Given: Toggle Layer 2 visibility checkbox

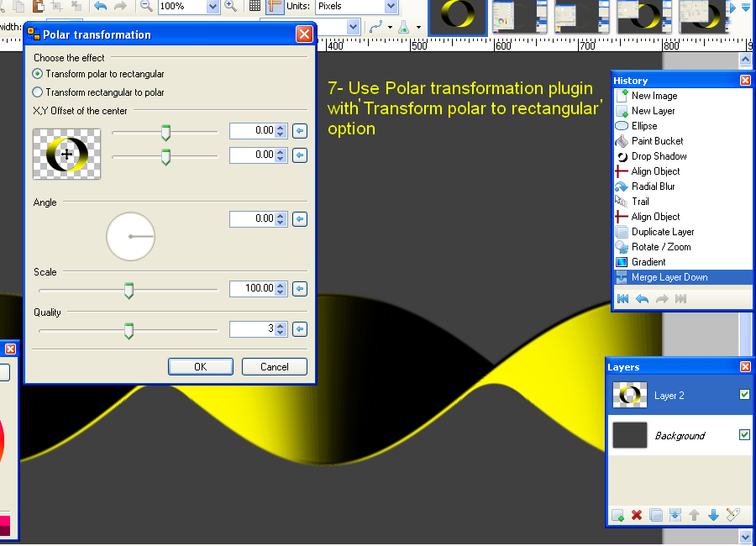Looking at the screenshot, I should pyautogui.click(x=744, y=395).
